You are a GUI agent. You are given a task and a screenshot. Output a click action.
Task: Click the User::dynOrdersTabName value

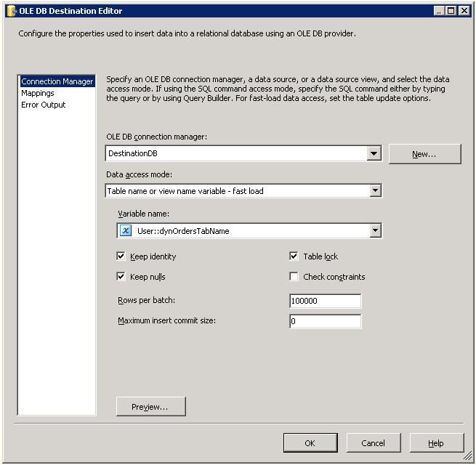click(x=183, y=231)
